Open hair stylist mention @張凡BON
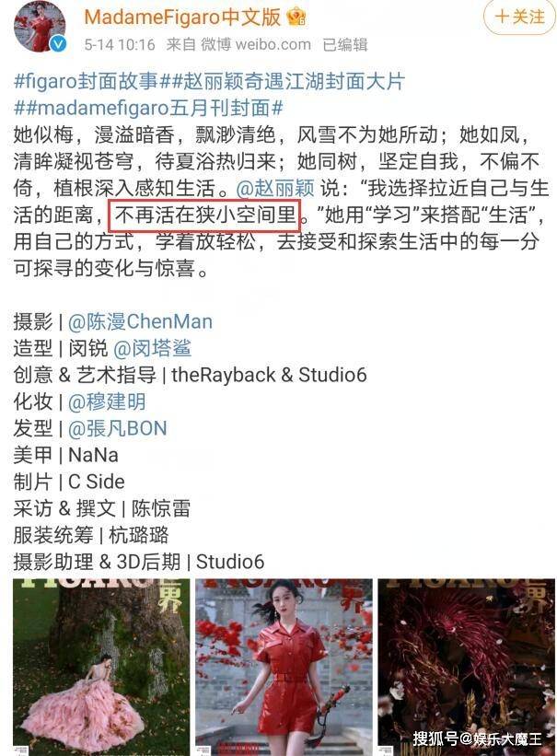Screen dimensions: 557x756 coord(118,428)
